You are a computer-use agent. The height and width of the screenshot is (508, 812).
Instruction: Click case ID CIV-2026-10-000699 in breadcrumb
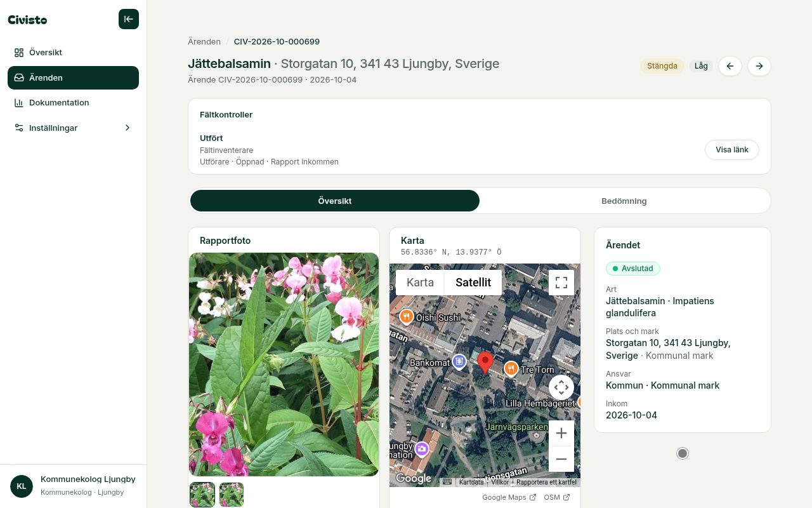[277, 42]
